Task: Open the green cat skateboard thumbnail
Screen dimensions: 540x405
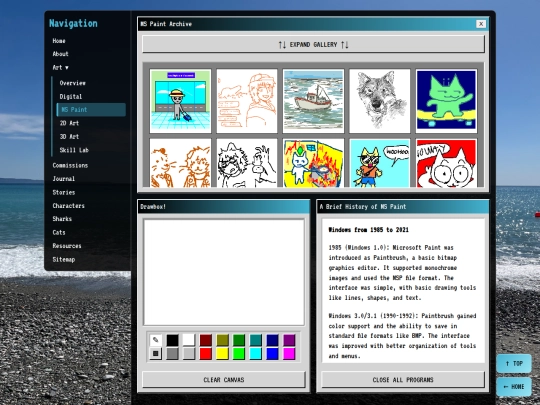Action: (446, 101)
